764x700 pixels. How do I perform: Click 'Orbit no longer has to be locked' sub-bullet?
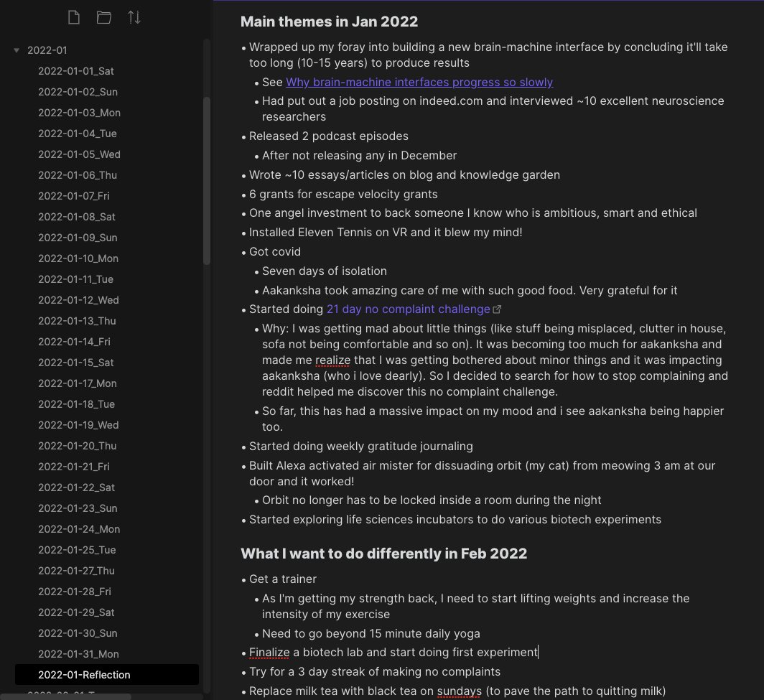coord(432,500)
